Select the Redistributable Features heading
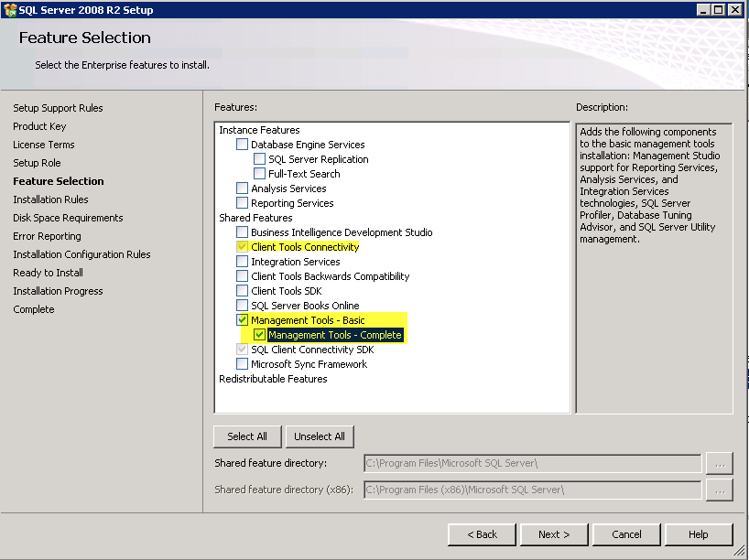 [x=273, y=379]
